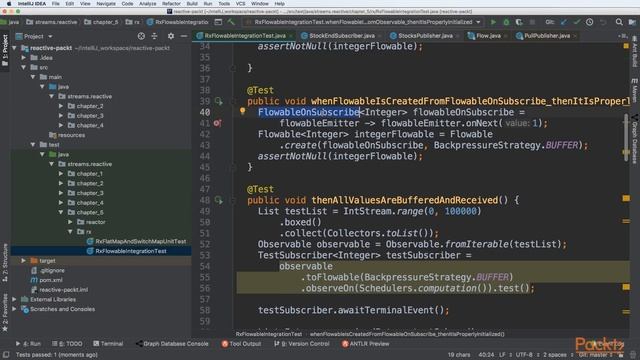Open Project panel settings gear

(x=171, y=36)
